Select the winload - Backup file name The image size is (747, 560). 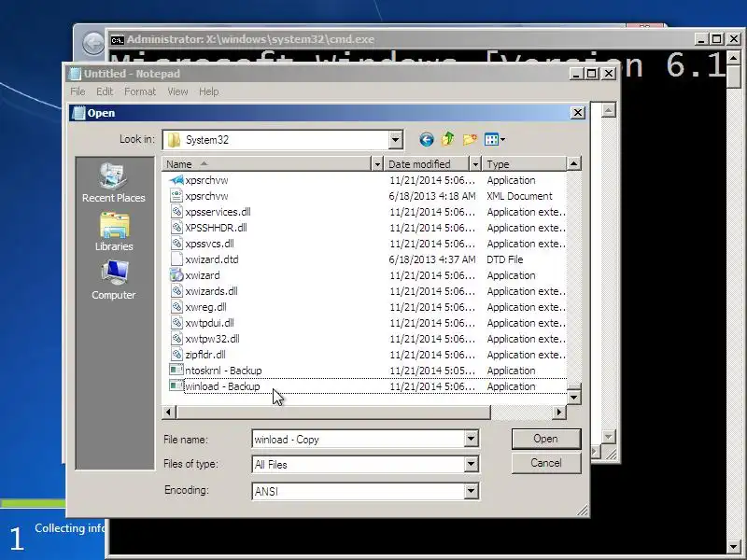222,386
